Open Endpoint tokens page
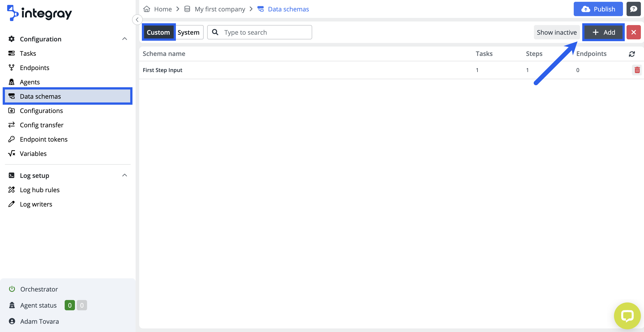The height and width of the screenshot is (332, 644). point(43,139)
